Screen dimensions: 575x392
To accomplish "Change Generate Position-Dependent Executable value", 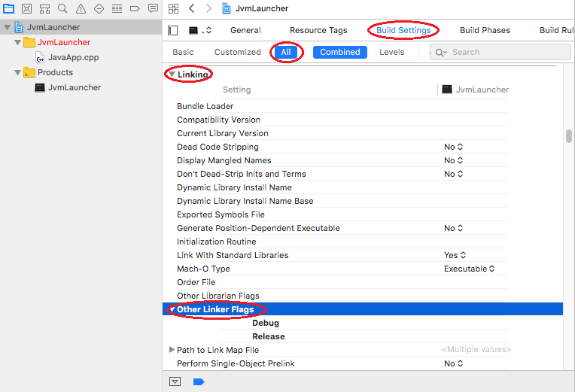I will 453,228.
